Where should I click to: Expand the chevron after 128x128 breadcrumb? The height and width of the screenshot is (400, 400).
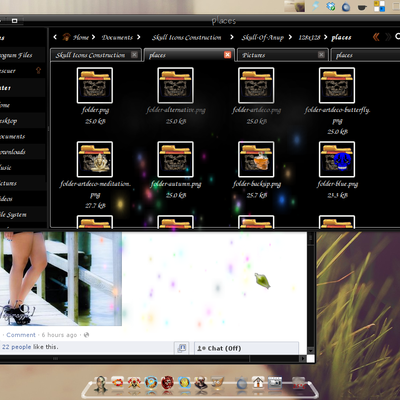point(325,37)
